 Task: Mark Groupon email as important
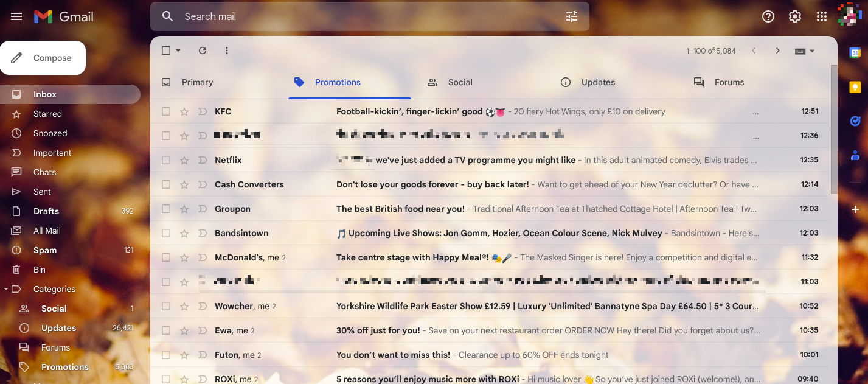(203, 209)
